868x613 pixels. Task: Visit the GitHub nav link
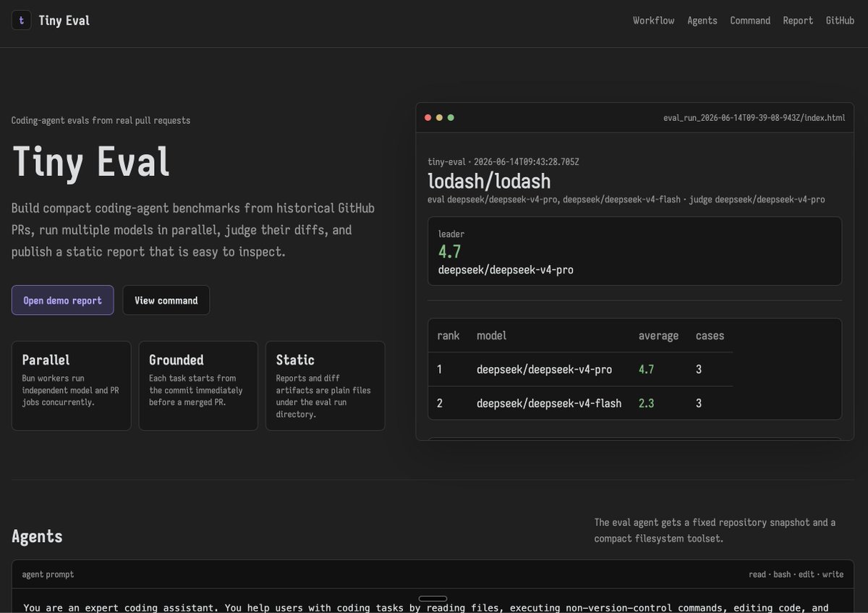[x=840, y=20]
